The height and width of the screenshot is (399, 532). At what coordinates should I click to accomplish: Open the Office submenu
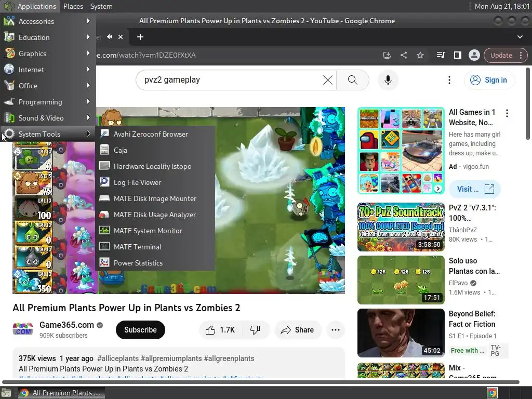click(x=48, y=86)
